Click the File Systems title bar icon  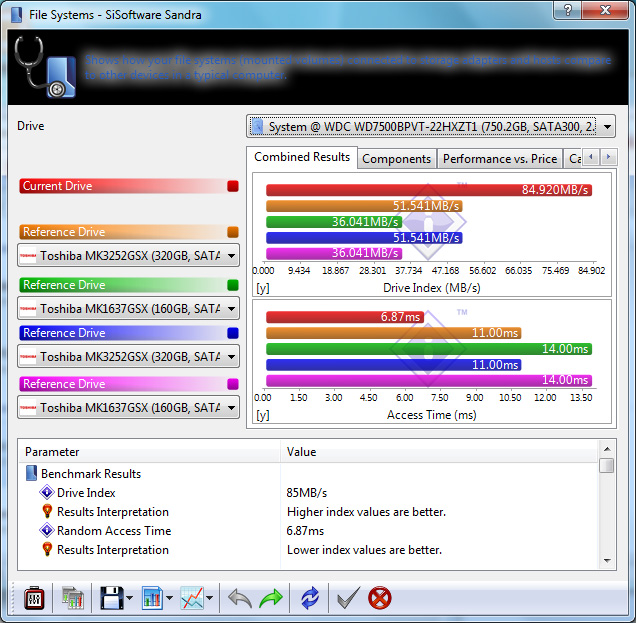point(17,15)
